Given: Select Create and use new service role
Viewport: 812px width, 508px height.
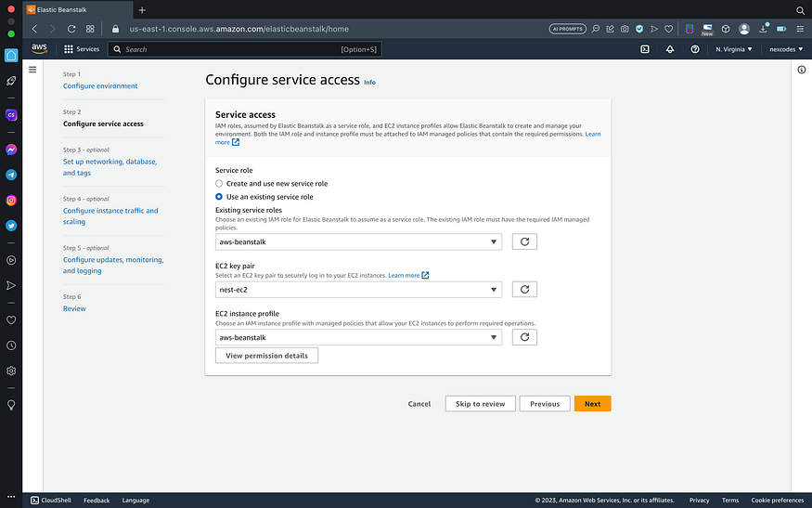Looking at the screenshot, I should click(219, 184).
